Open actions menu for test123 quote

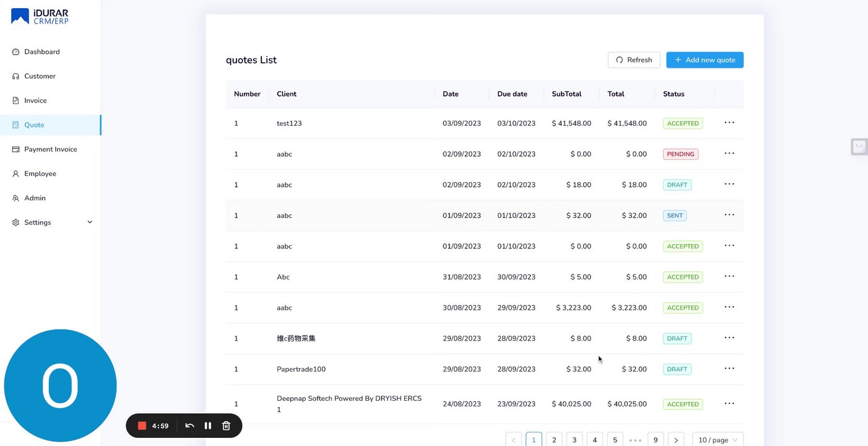click(729, 123)
